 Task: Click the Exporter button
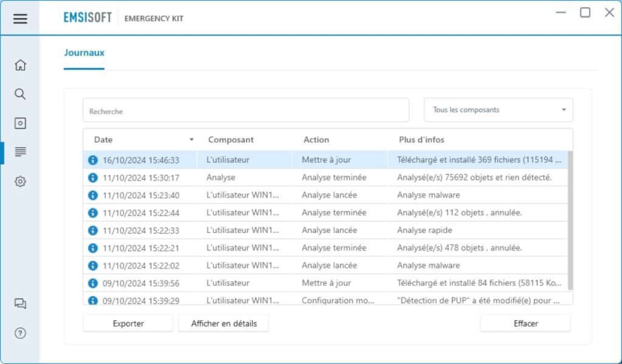coord(128,323)
